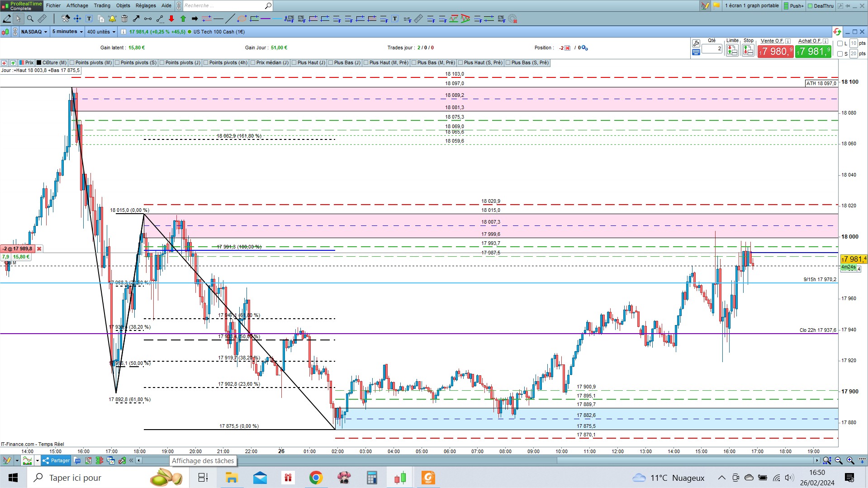Viewport: 868px width, 488px height.
Task: Check the Plus Bas (J) box
Action: (x=331, y=63)
